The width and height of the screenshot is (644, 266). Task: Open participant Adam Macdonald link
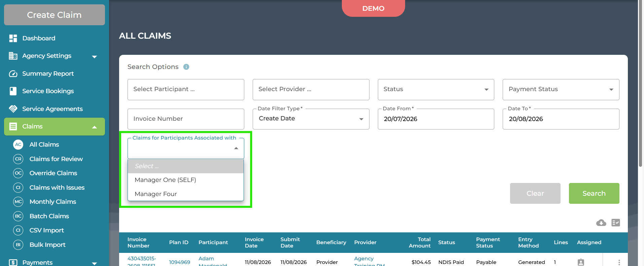(213, 261)
